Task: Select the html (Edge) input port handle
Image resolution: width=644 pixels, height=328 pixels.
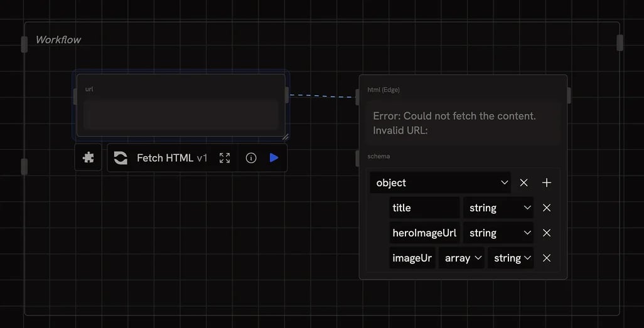Action: (357, 97)
